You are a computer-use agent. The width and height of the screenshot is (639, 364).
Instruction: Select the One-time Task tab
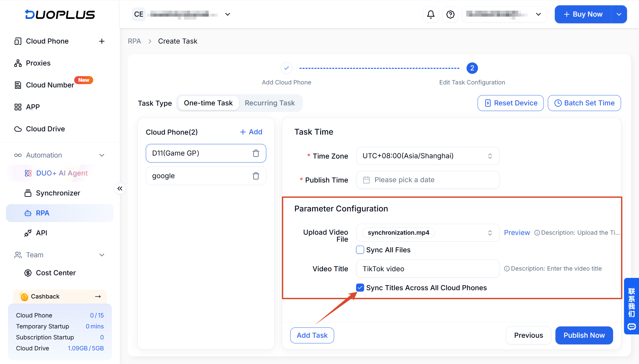[x=208, y=103]
